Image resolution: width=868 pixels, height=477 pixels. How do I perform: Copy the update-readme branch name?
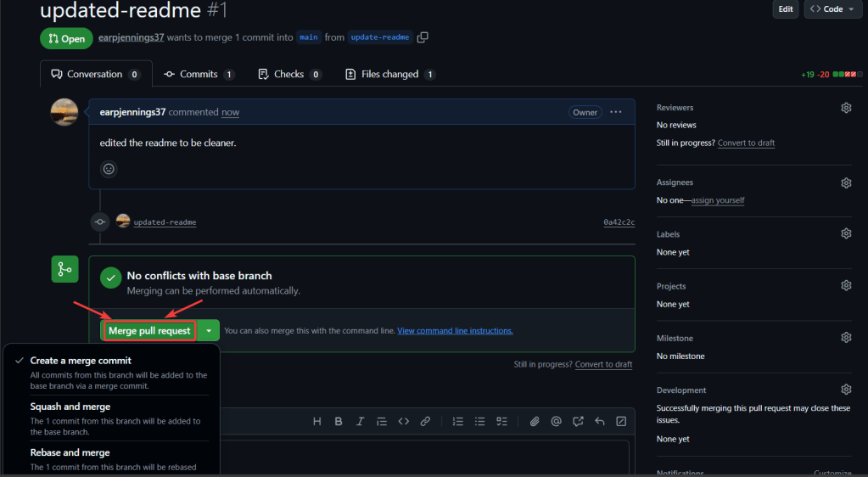click(x=423, y=37)
